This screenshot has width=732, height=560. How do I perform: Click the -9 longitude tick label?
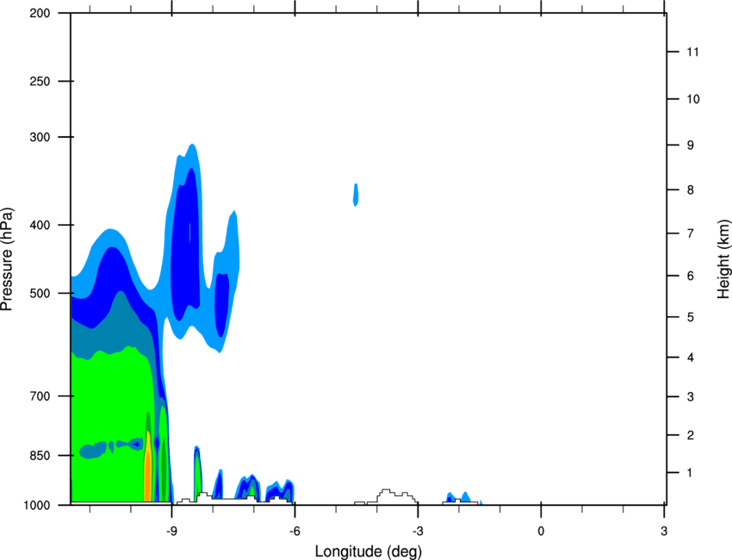[171, 531]
